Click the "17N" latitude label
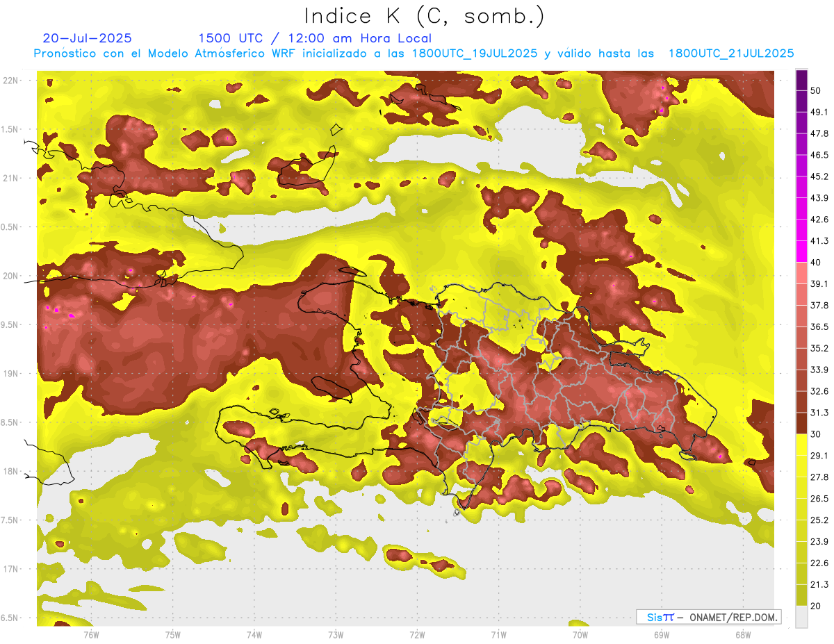This screenshot has height=644, width=834. tap(12, 569)
